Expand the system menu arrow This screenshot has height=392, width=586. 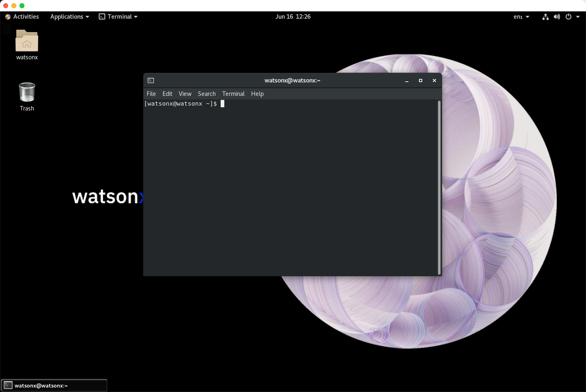[578, 17]
